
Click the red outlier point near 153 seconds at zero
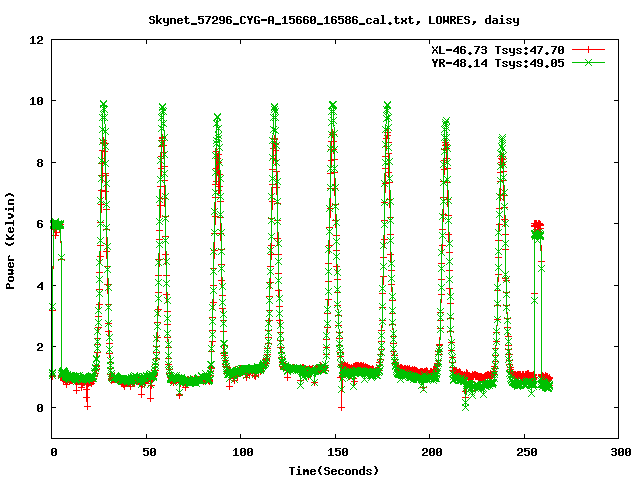(x=341, y=407)
